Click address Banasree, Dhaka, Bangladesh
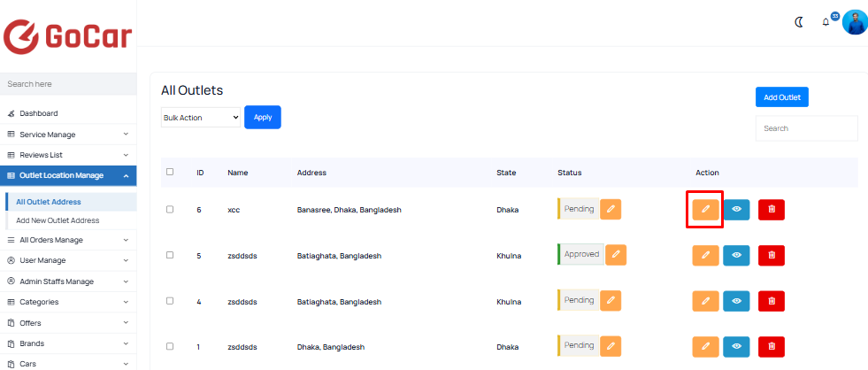 click(x=349, y=210)
